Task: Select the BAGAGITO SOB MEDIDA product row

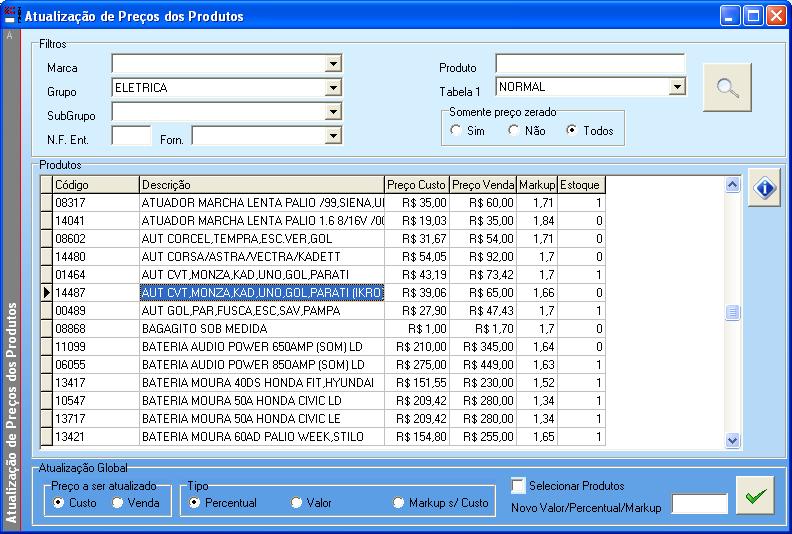Action: click(260, 328)
